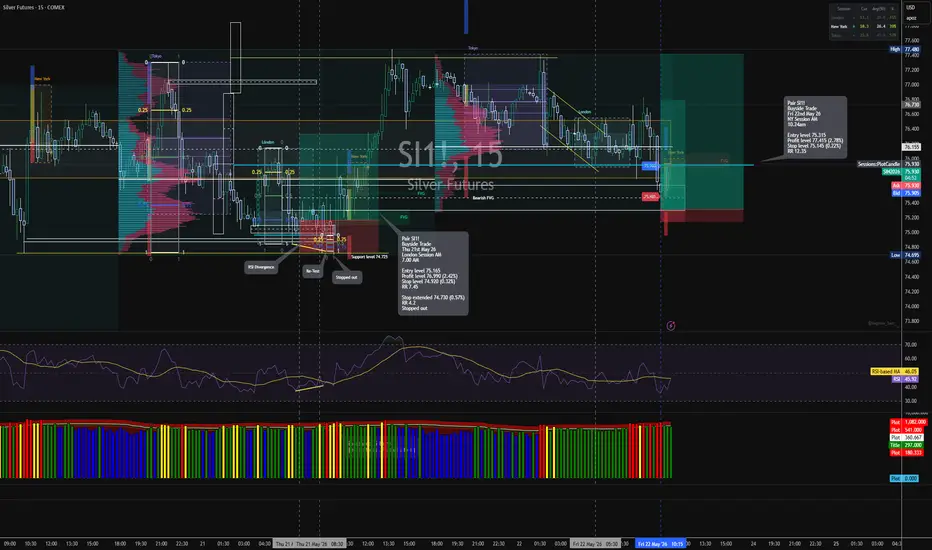Click the RSI-based MA yellow label

(x=895, y=372)
